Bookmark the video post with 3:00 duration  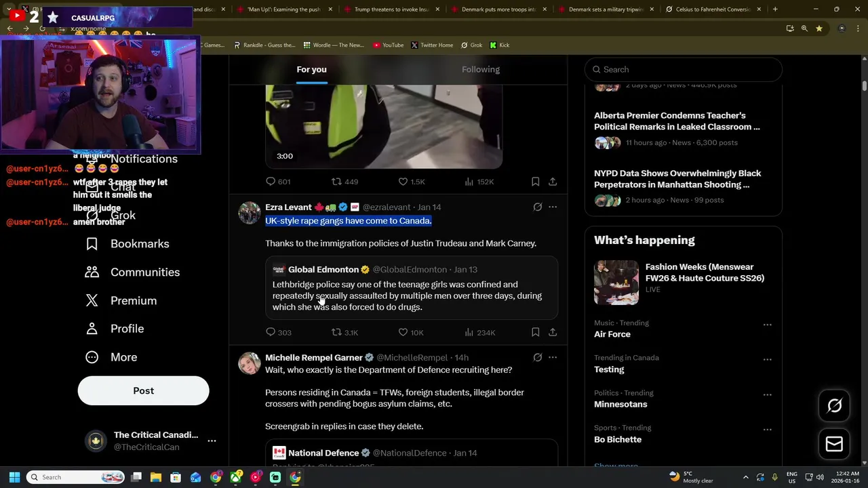coord(535,182)
